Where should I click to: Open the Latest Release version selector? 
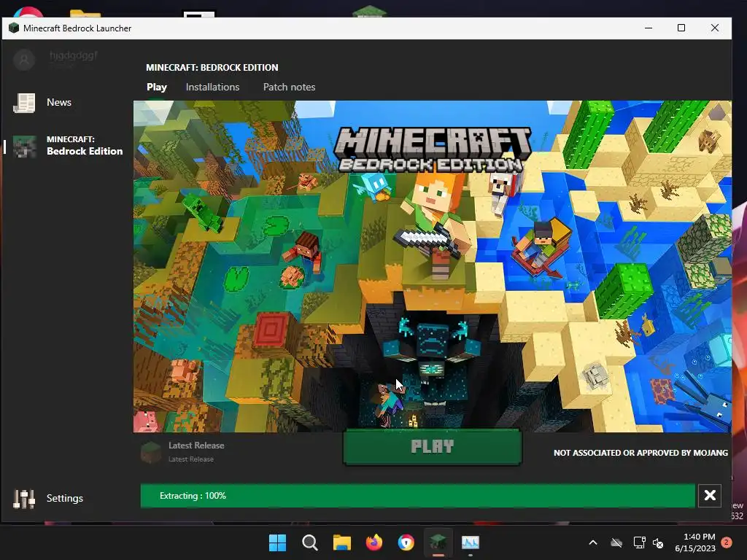click(x=183, y=452)
